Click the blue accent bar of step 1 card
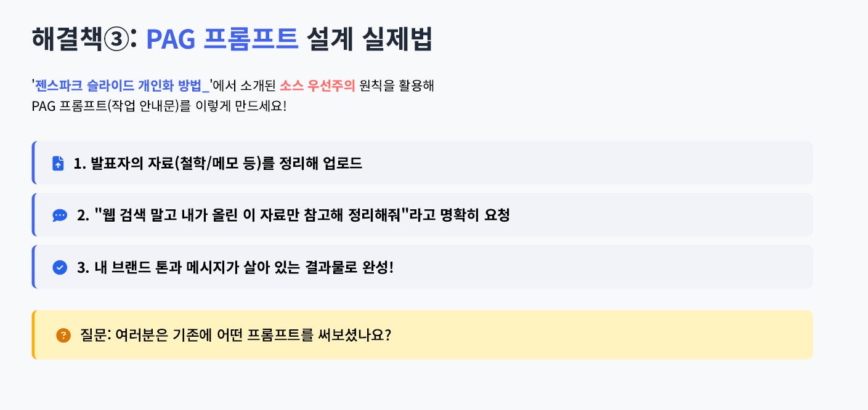 tap(34, 163)
